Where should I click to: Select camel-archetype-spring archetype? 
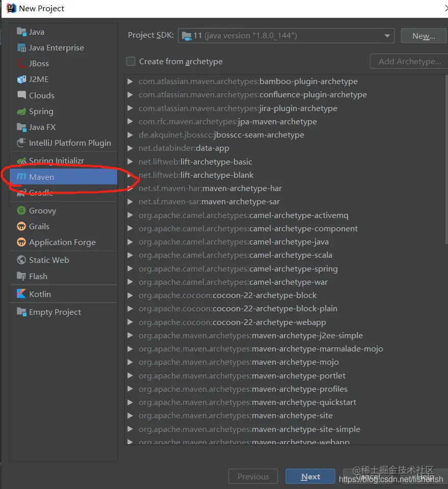[x=238, y=269]
